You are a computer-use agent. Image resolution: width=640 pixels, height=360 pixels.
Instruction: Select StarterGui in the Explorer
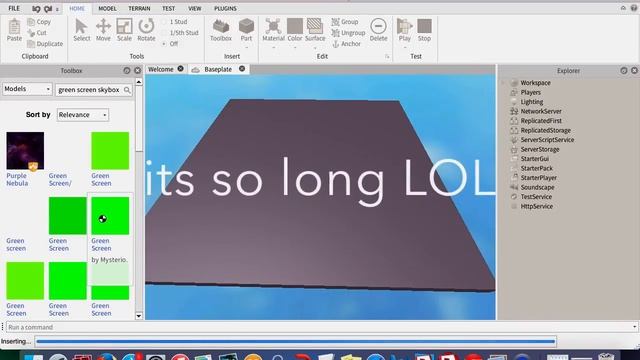click(534, 159)
